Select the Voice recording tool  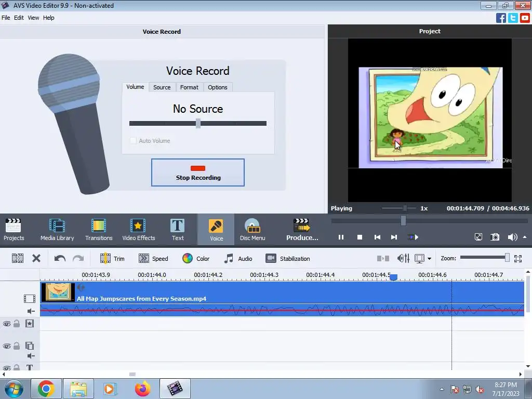[x=216, y=230]
